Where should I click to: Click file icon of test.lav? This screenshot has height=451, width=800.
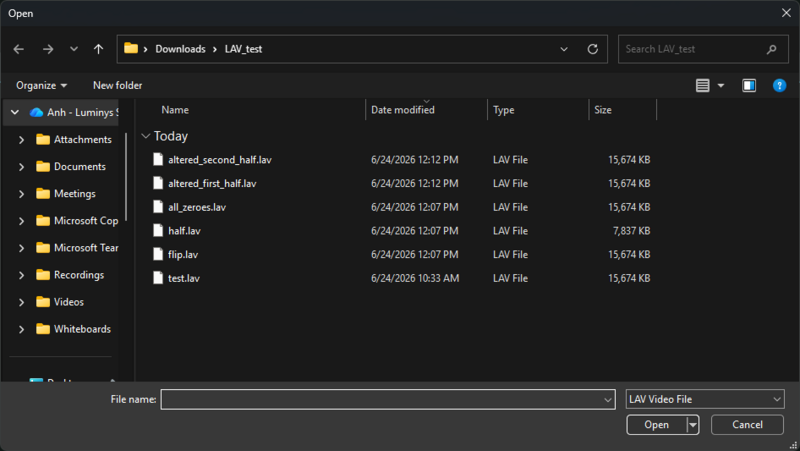(158, 278)
